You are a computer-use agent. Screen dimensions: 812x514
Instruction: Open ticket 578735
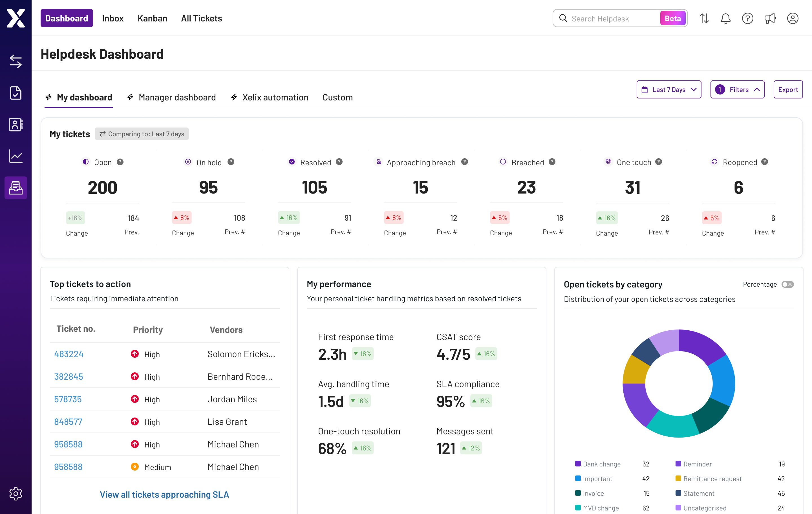click(68, 399)
